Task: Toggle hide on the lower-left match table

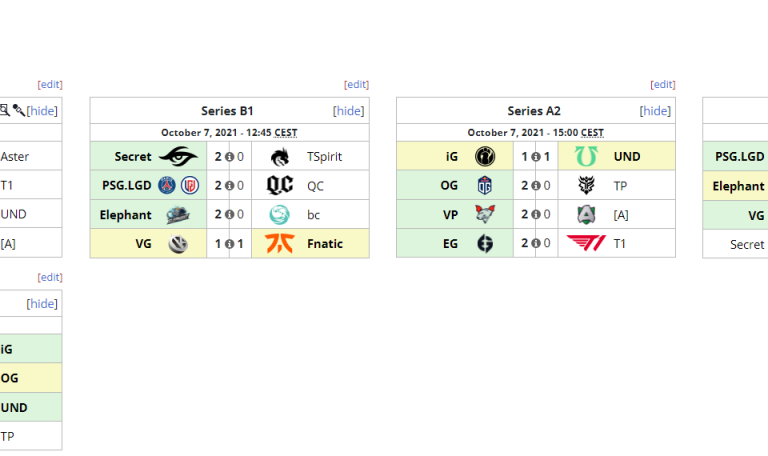Action: tap(42, 304)
